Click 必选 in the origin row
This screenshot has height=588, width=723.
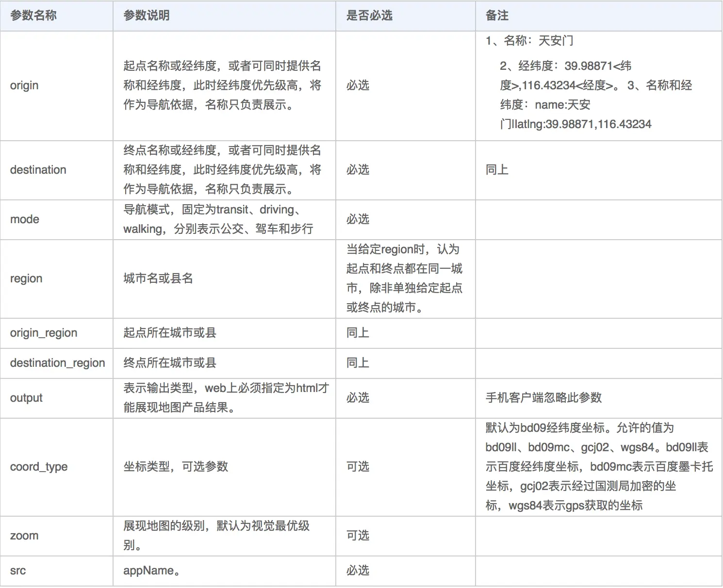[x=358, y=85]
